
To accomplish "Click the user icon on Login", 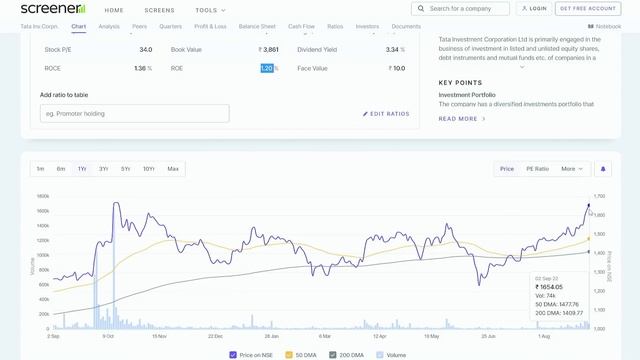I will coord(524,9).
